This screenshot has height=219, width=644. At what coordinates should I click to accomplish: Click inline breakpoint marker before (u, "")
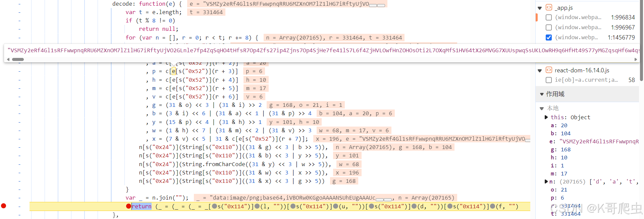(335, 206)
